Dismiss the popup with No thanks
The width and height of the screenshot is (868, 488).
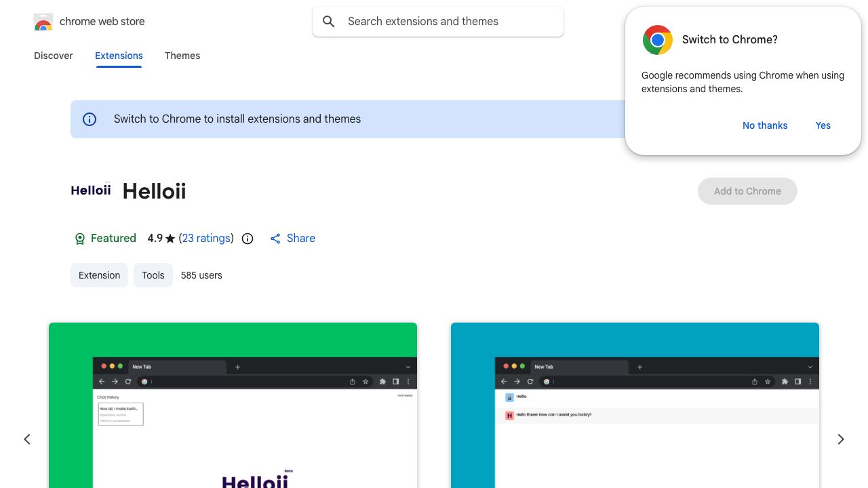[x=765, y=125]
